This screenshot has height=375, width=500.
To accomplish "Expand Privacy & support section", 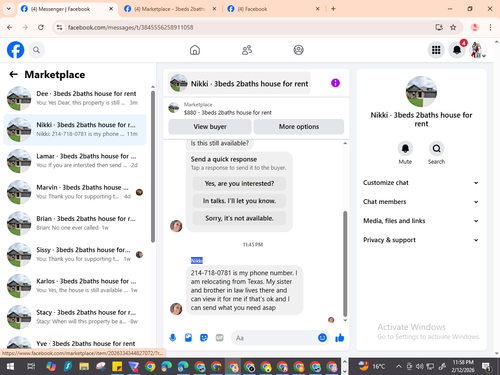I will tap(421, 240).
